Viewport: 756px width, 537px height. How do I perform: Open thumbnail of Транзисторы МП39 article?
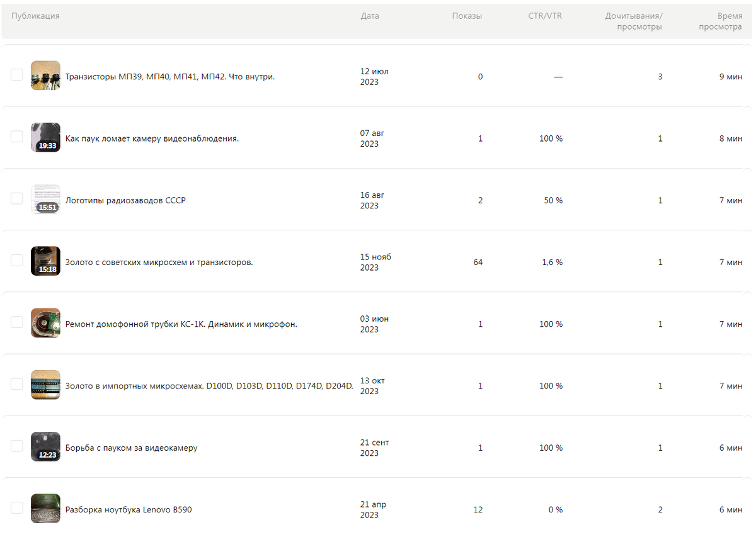click(45, 76)
